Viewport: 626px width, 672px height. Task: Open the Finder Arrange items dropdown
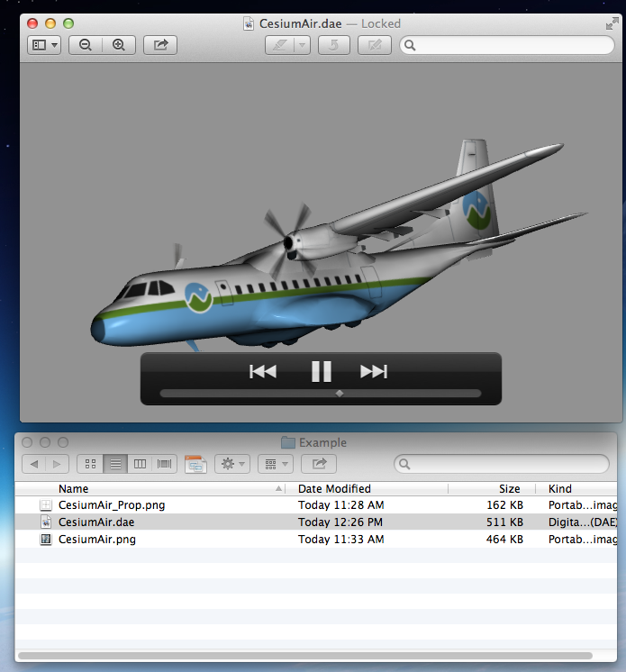point(276,464)
